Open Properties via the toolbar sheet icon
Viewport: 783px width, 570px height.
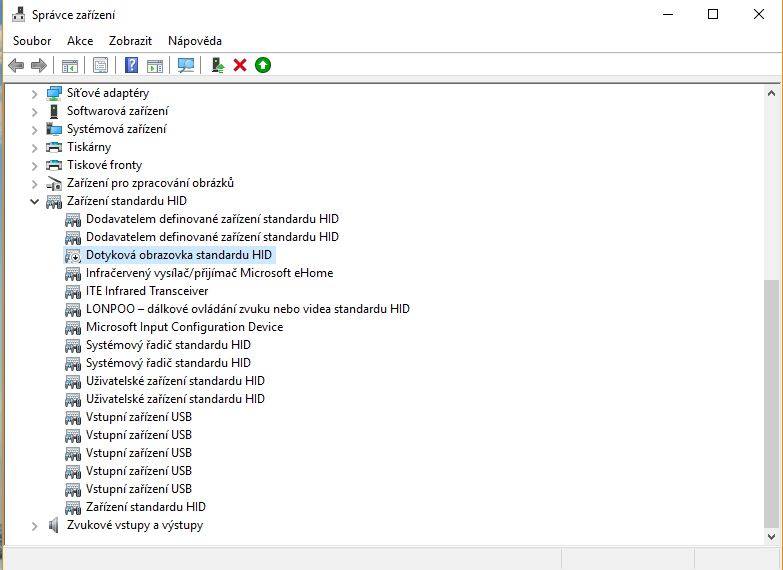[100, 65]
